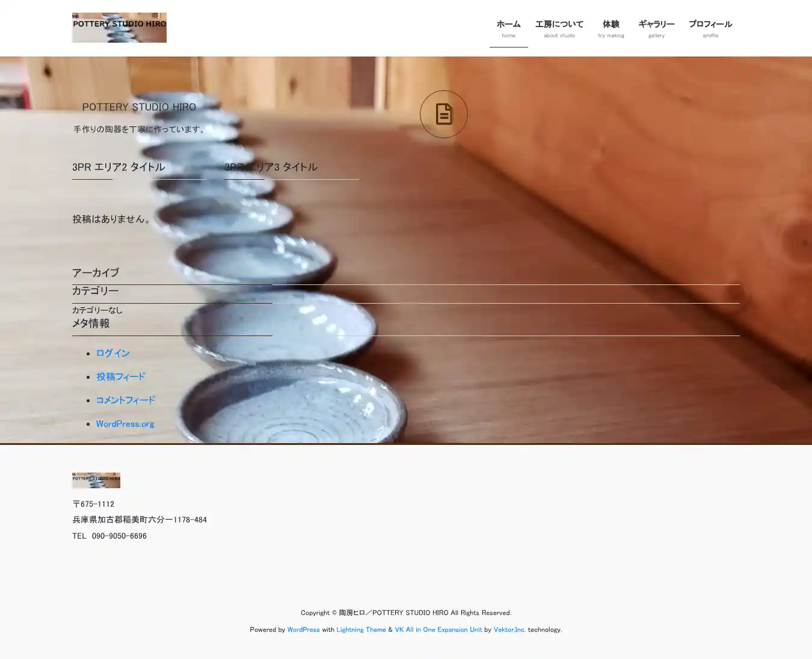Open the コメントフィード link

click(125, 400)
